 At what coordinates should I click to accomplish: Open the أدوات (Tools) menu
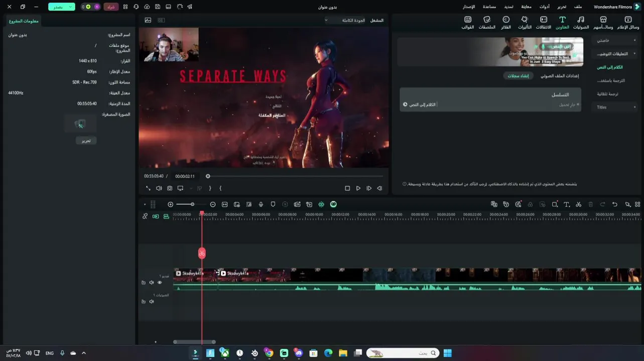point(544,7)
